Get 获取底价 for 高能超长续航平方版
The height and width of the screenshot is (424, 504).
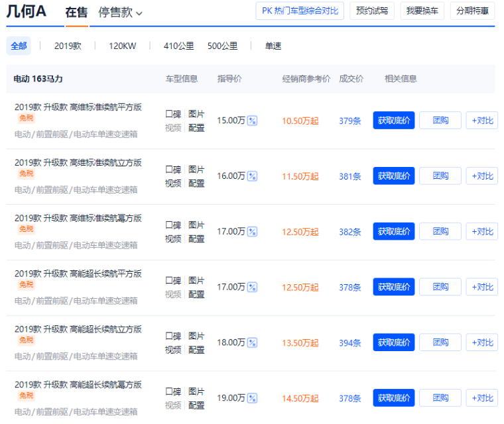pos(394,287)
